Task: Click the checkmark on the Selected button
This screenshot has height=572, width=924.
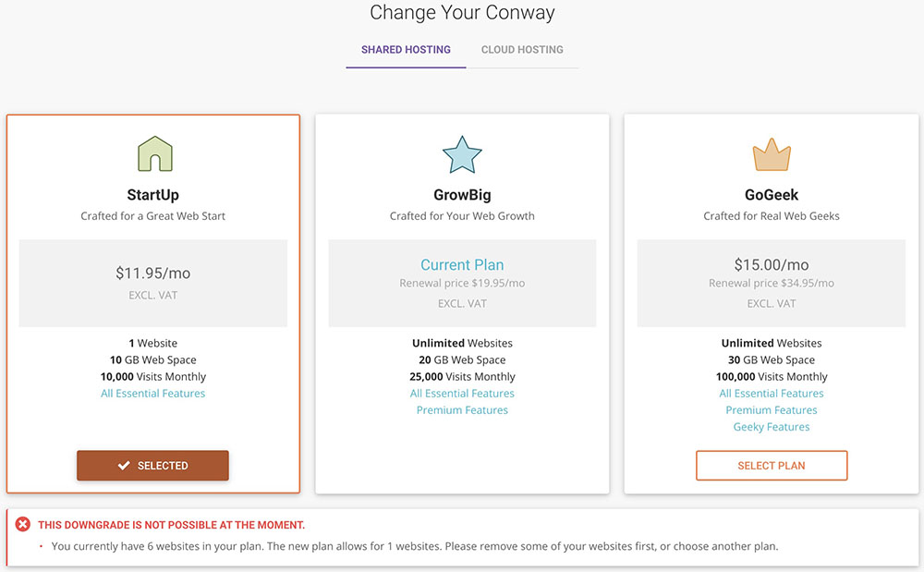Action: tap(124, 466)
